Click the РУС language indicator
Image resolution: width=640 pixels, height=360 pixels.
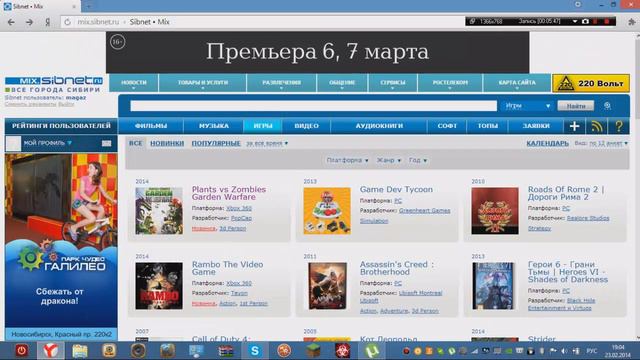coord(591,351)
